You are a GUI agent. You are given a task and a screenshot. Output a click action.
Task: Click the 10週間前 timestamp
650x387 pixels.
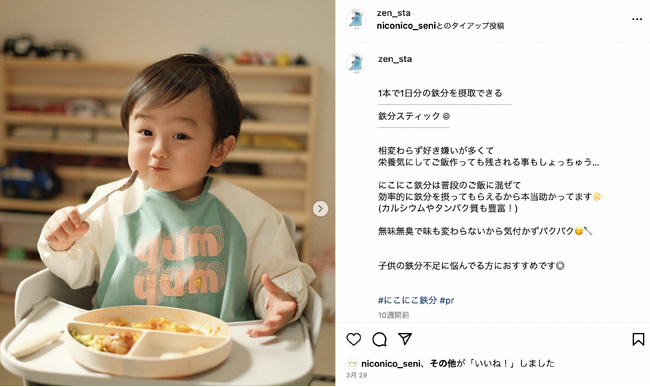(x=393, y=315)
